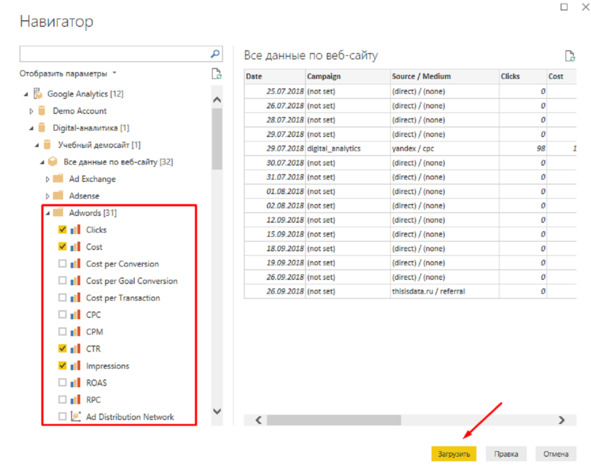
Task: Click the Загрузить button
Action: [454, 454]
